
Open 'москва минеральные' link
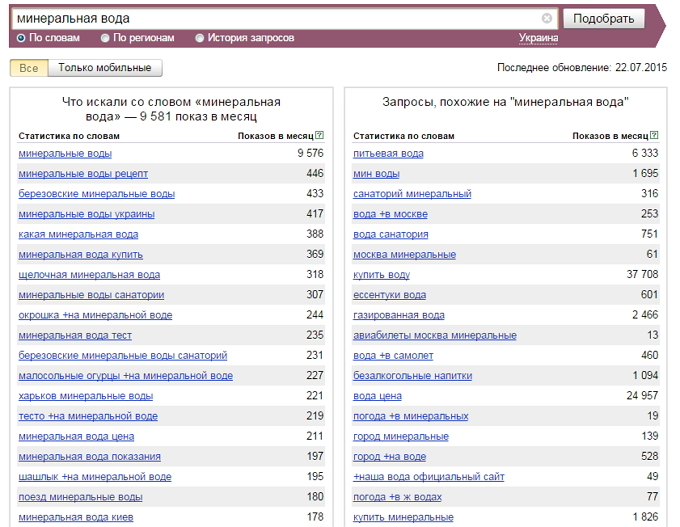click(x=404, y=255)
